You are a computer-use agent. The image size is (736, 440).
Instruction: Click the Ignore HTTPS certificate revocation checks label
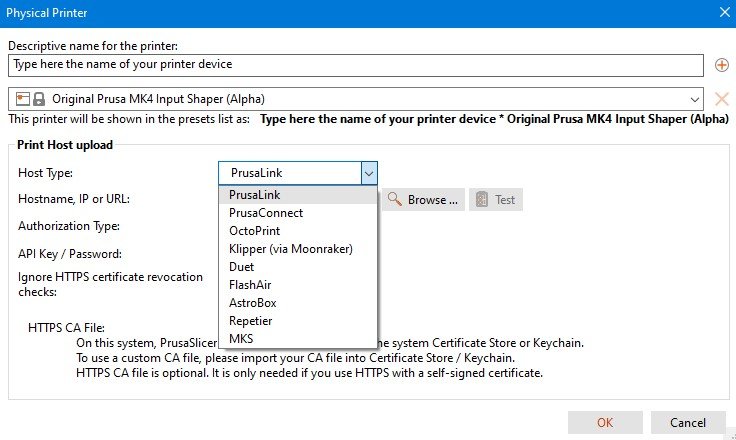click(x=110, y=284)
